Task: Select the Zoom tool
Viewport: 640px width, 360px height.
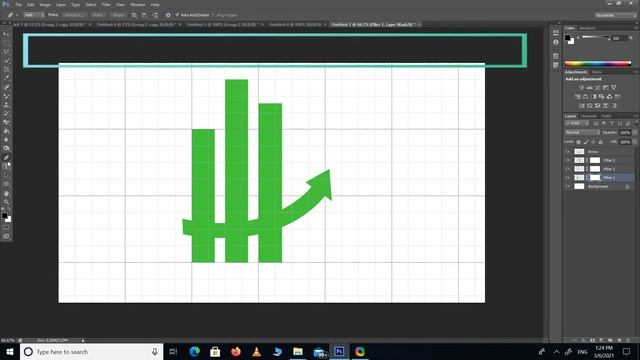Action: (x=6, y=202)
